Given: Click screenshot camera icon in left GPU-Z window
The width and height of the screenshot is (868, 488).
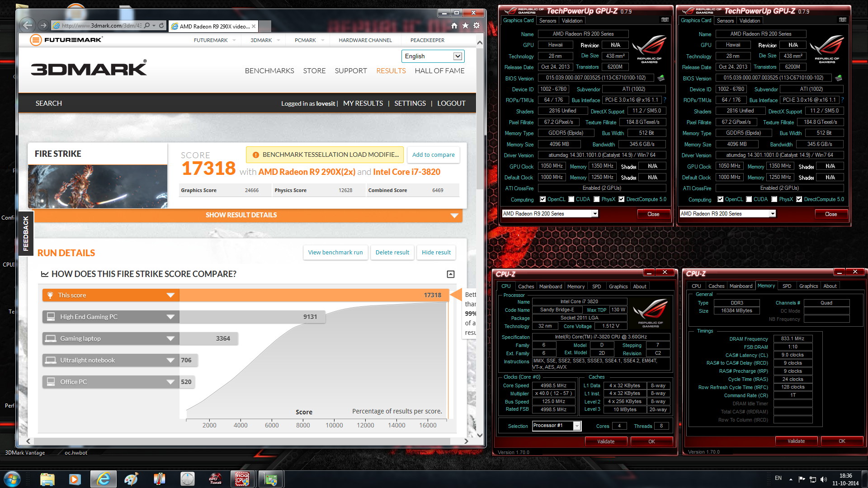Looking at the screenshot, I should (x=665, y=20).
